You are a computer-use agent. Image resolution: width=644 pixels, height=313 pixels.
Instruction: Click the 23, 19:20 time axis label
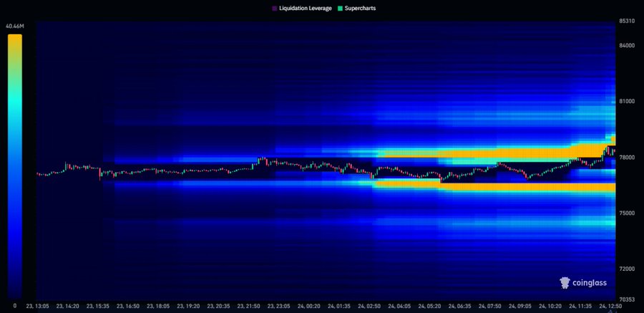click(188, 307)
